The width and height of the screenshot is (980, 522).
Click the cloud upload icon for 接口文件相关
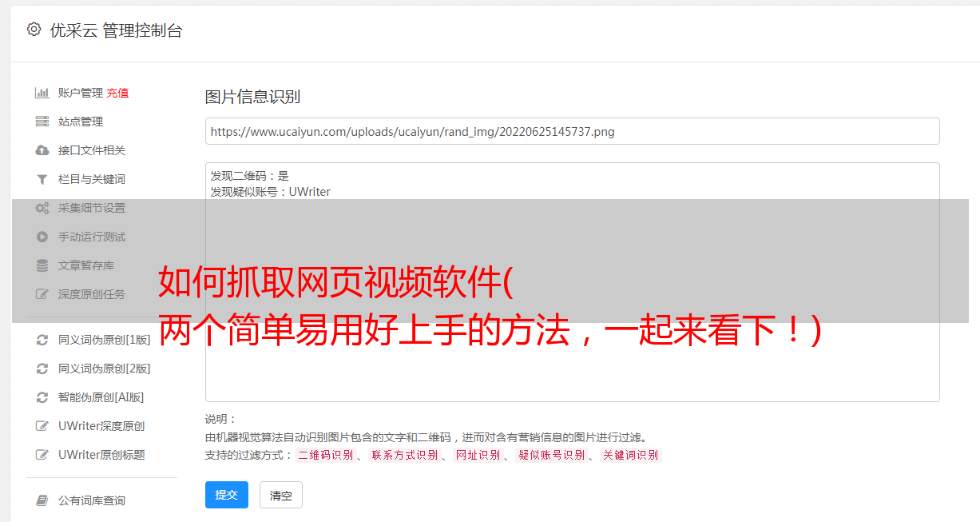tap(42, 150)
